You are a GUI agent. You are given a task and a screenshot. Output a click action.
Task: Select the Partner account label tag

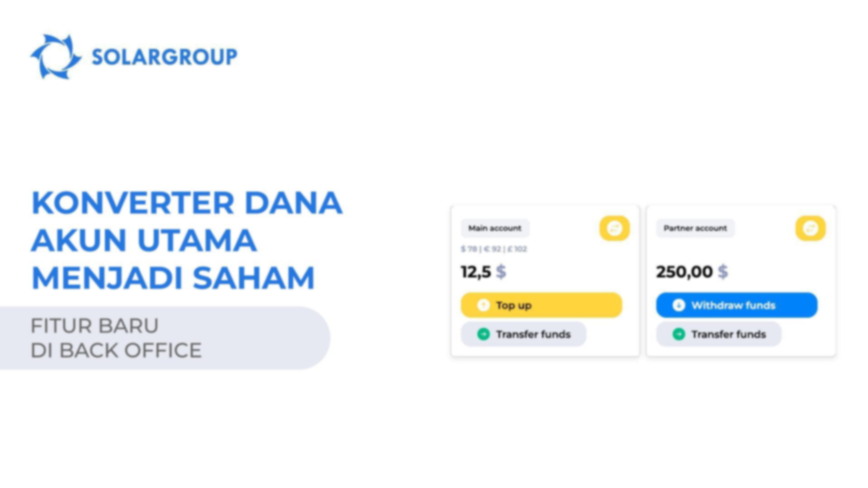pyautogui.click(x=695, y=228)
